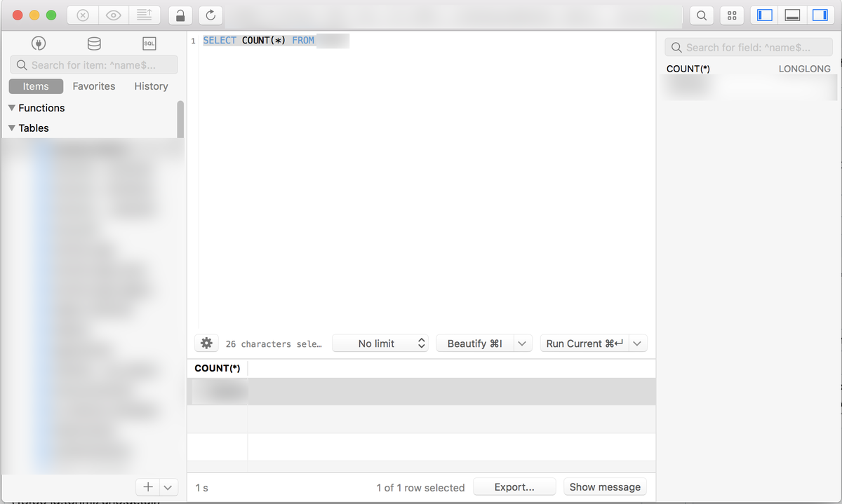Click the Show message button
Screen dimensions: 842x504
[605, 486]
